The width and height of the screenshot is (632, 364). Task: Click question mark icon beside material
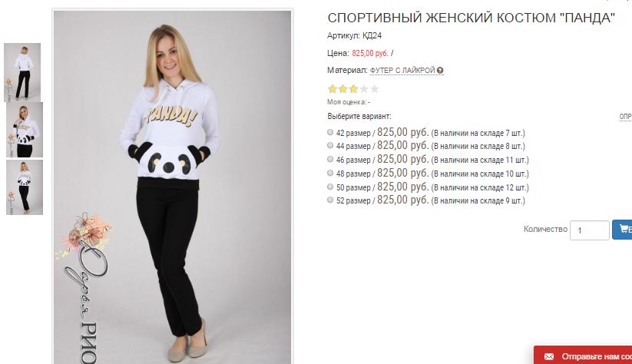click(440, 71)
